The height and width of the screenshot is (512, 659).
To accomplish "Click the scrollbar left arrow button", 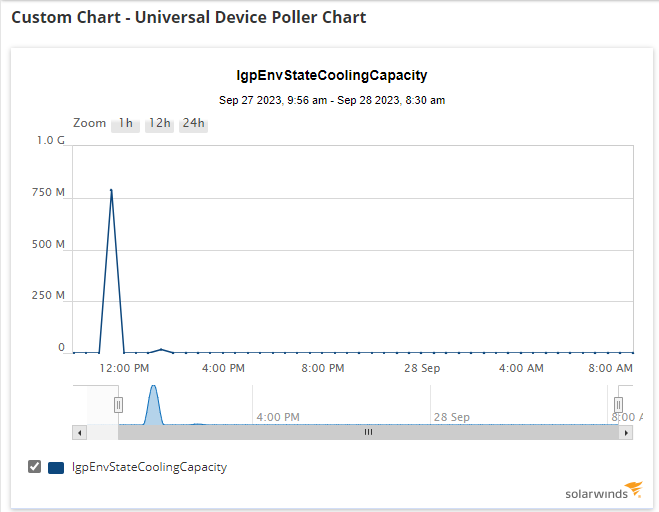I will 80,432.
